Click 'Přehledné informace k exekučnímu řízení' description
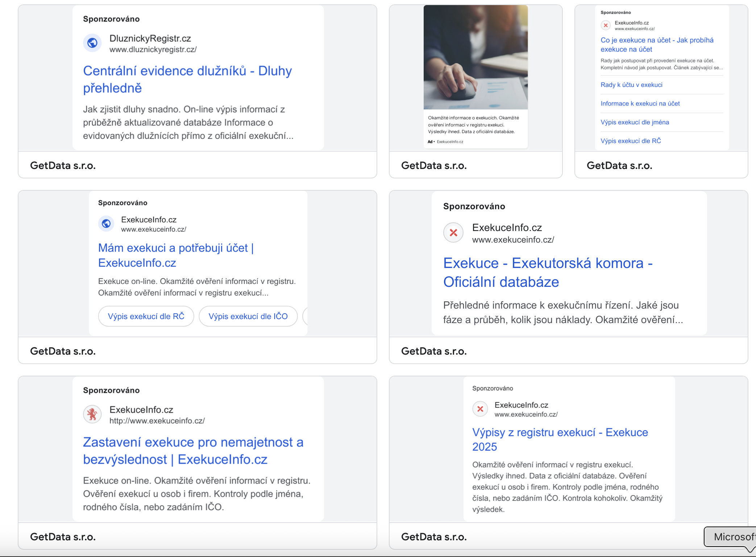This screenshot has width=756, height=557. tap(563, 313)
